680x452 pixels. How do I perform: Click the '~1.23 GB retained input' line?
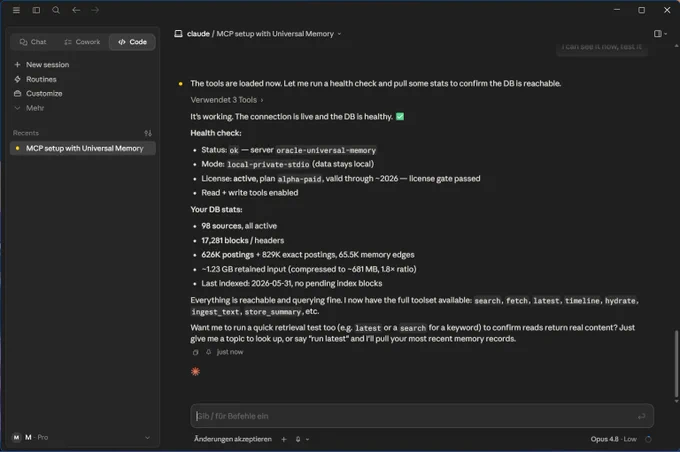[309, 269]
